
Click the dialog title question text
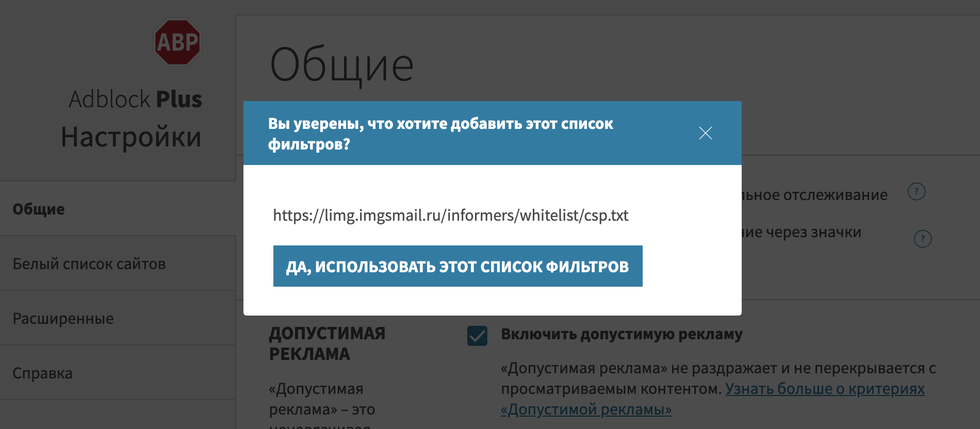tap(440, 134)
